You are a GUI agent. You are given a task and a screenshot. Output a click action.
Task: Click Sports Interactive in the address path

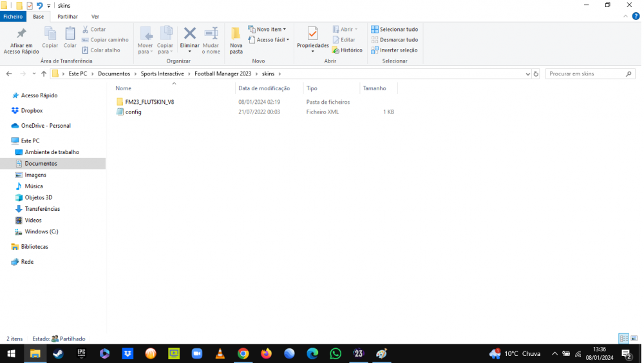coord(162,74)
